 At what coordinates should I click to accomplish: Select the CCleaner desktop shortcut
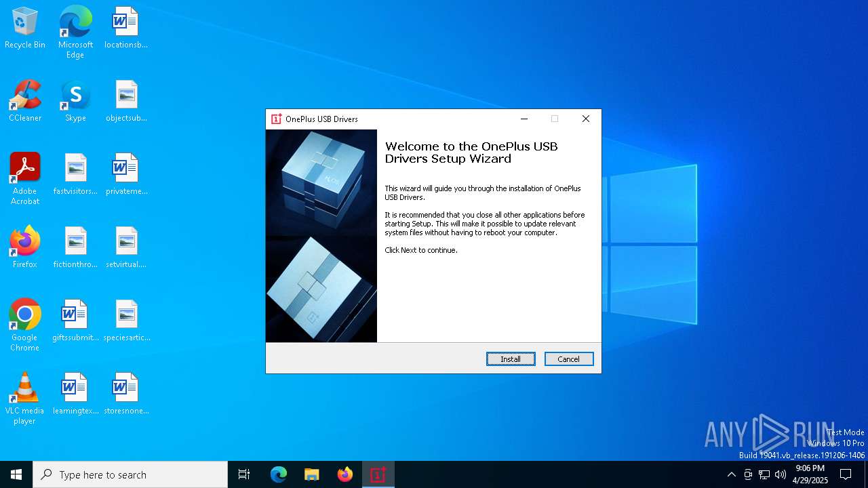click(25, 102)
